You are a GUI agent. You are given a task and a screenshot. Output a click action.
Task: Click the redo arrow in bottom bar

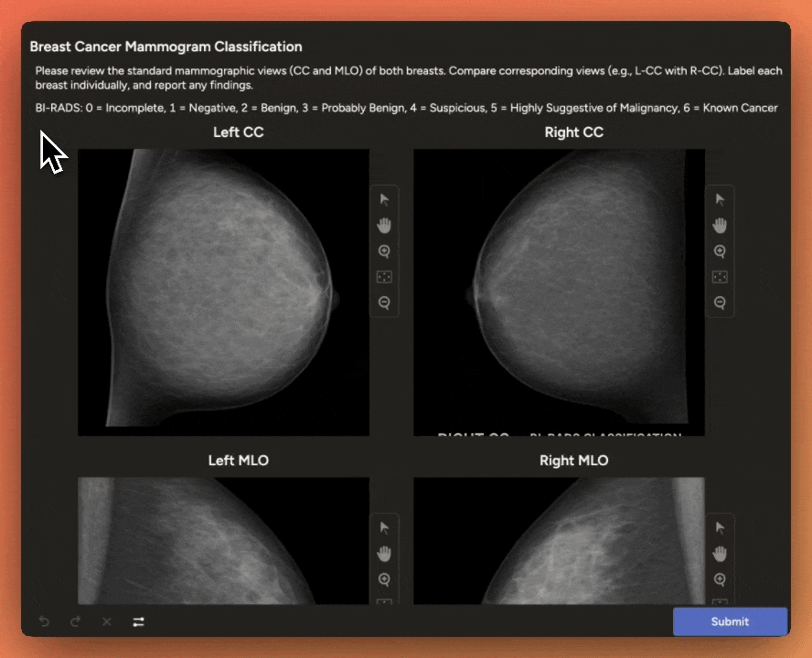coord(75,621)
